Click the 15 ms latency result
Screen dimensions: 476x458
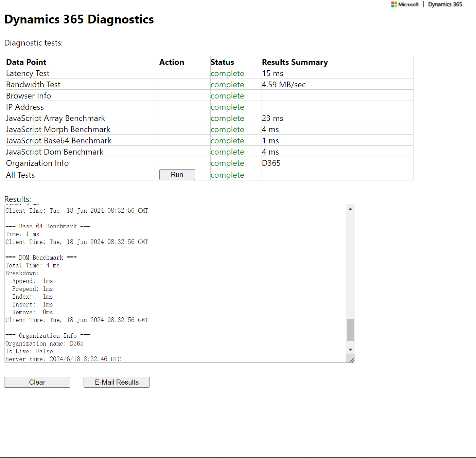[x=272, y=73]
